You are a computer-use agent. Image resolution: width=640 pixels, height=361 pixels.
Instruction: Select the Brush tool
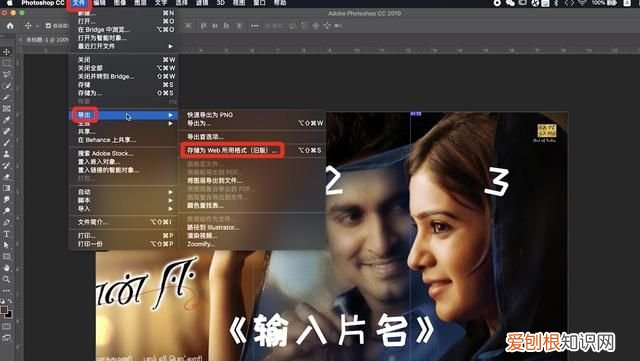coord(7,143)
